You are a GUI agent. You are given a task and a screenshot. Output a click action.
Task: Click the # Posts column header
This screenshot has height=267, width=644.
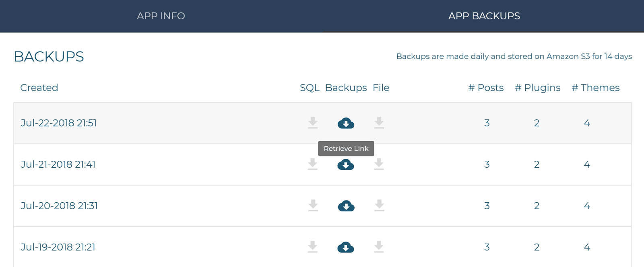[486, 88]
